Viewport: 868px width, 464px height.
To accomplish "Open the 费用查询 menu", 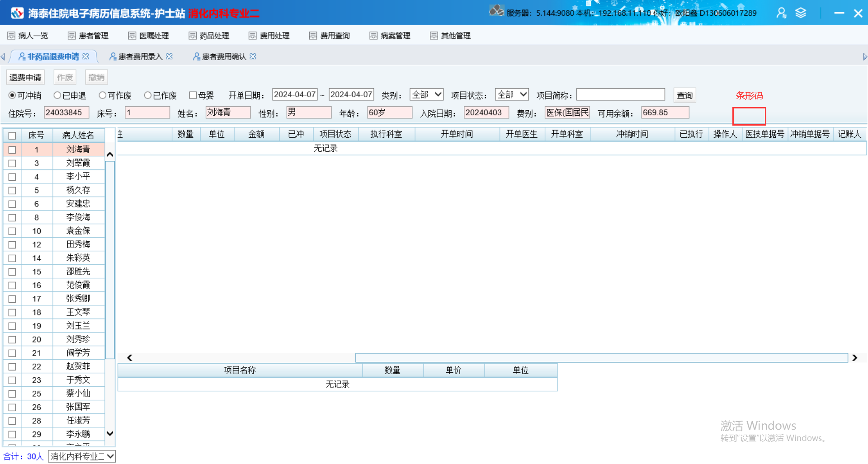I will click(330, 36).
